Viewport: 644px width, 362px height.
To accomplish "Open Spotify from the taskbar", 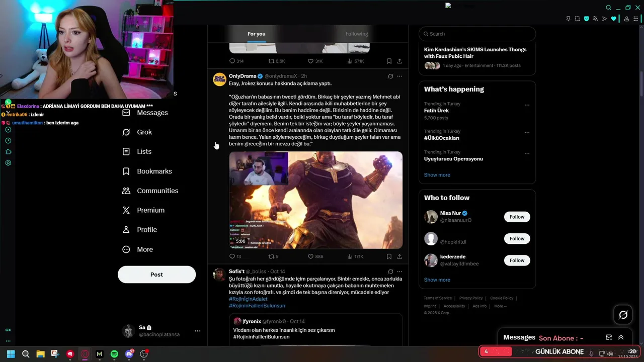I will click(x=114, y=354).
